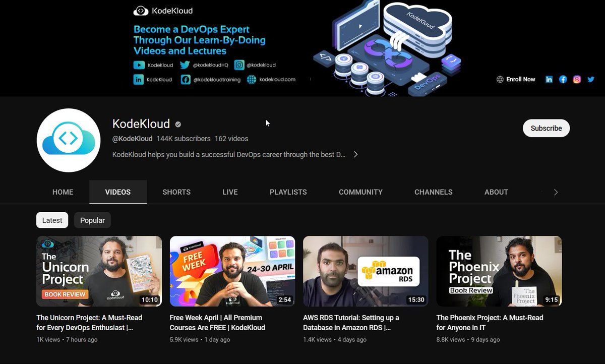Click the Unicorn Project video title
This screenshot has height=364, width=605.
89,323
